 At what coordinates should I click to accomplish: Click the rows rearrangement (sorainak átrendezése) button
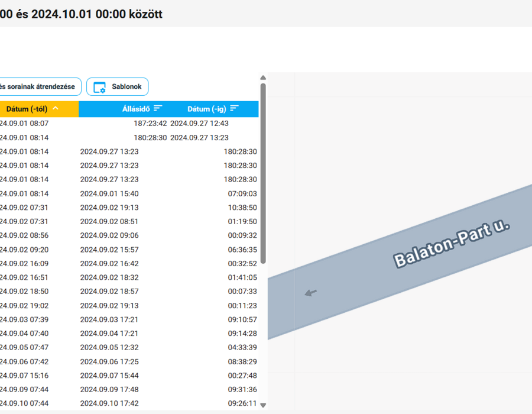coord(40,86)
